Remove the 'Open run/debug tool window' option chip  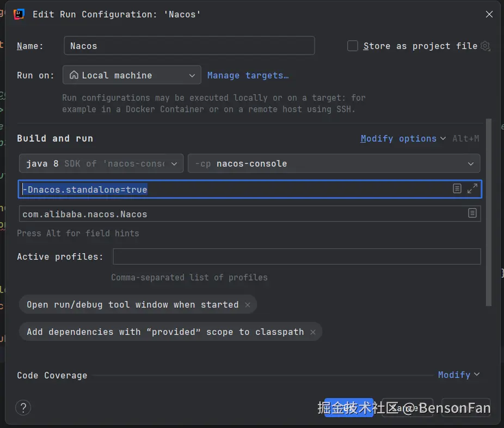[x=248, y=305]
